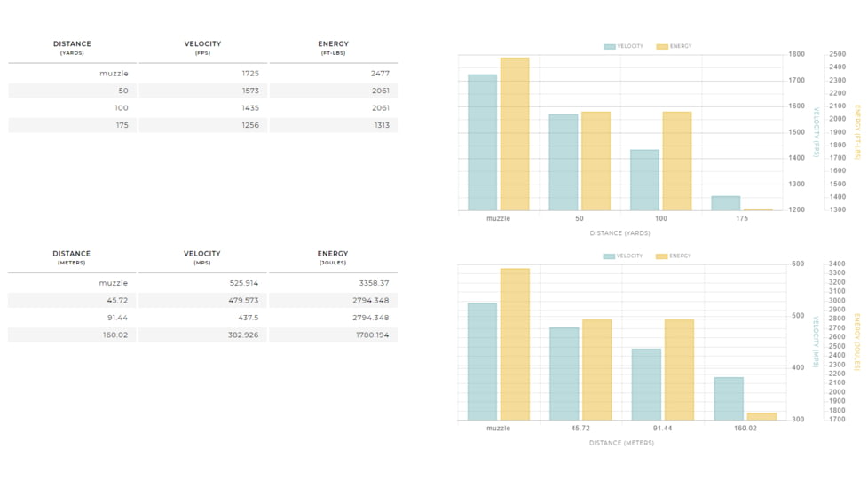Click the 175 yards velocity bar

(x=725, y=203)
